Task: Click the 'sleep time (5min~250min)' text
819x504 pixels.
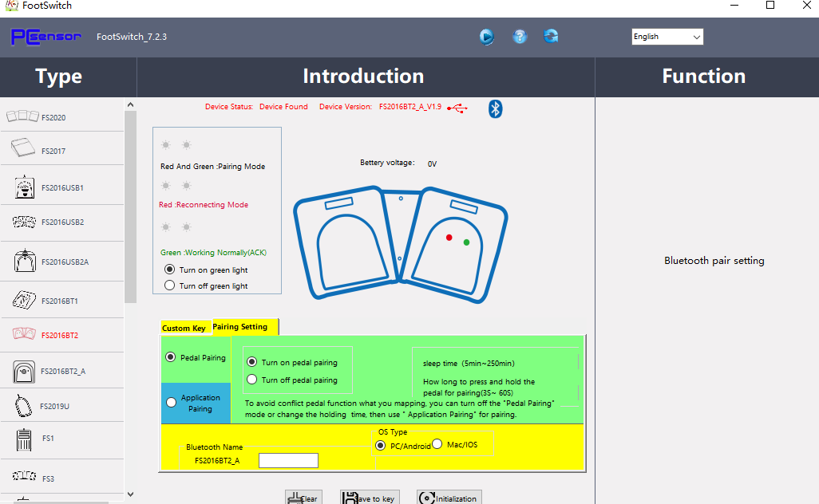Action: pyautogui.click(x=469, y=363)
